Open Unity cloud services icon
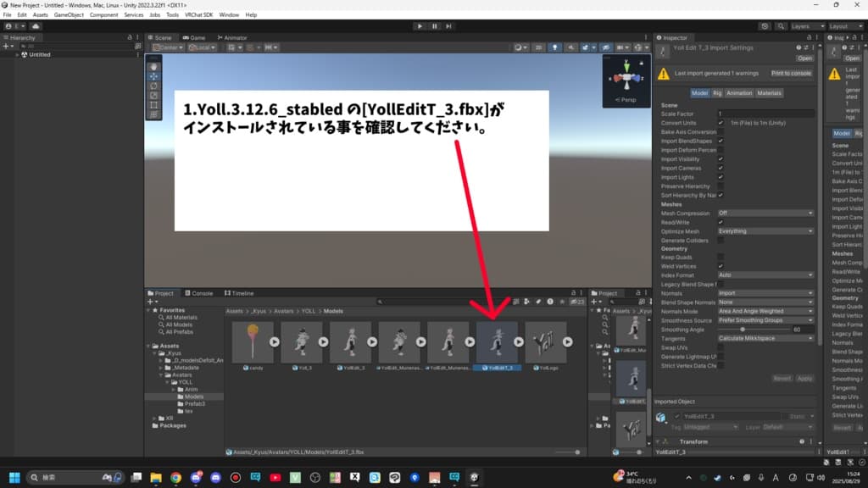Viewport: 868px width, 488px height. [36, 26]
